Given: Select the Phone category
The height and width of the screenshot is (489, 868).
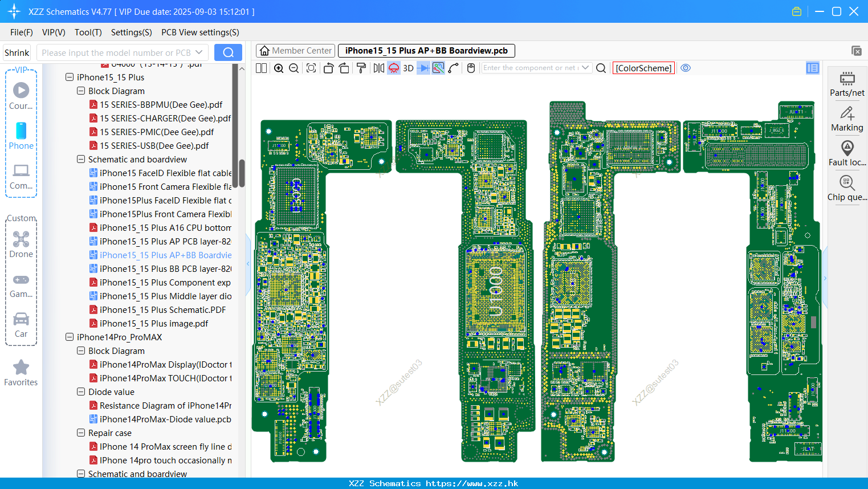Looking at the screenshot, I should (x=21, y=136).
